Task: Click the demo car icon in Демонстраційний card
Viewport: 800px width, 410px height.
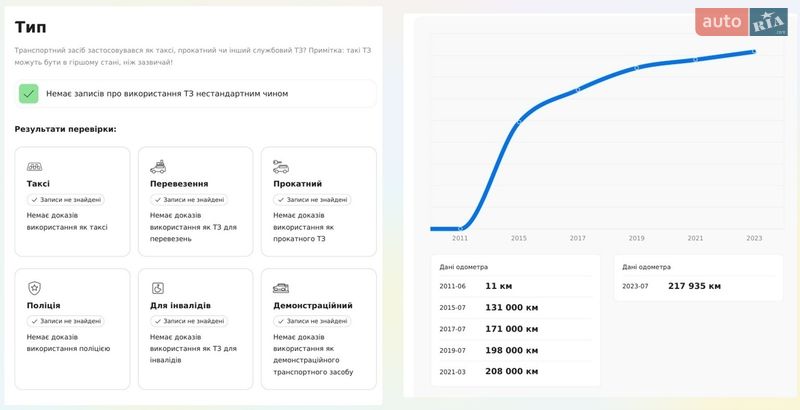Action: (281, 288)
